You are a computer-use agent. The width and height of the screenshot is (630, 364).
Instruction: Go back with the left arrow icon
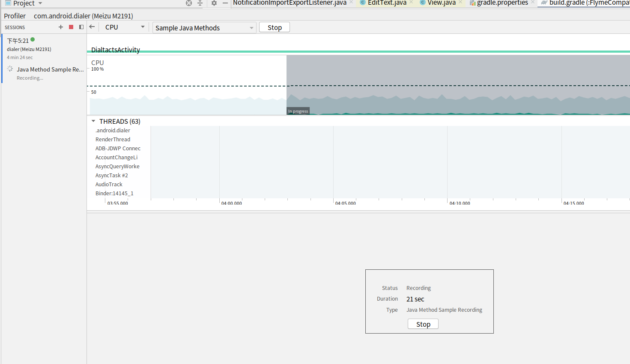point(92,27)
